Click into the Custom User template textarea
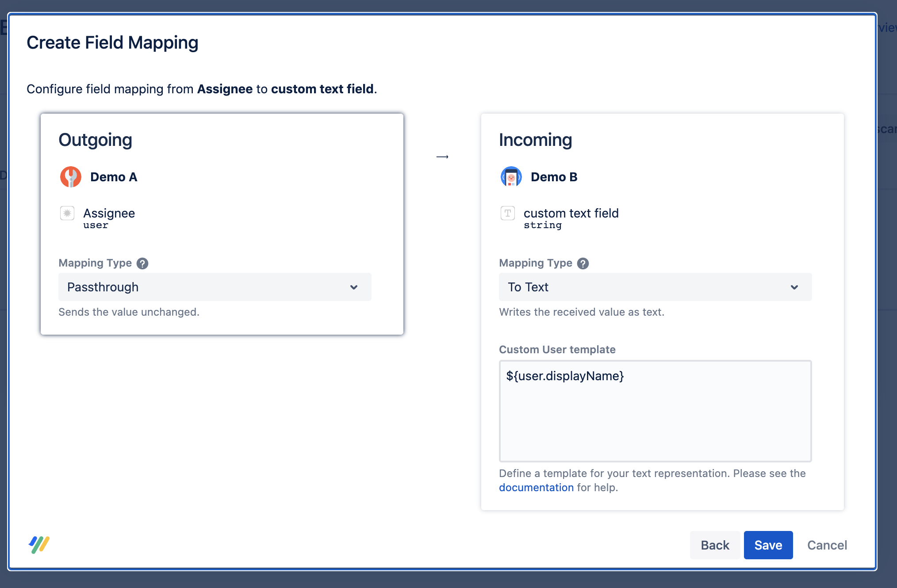This screenshot has height=588, width=897. click(655, 411)
